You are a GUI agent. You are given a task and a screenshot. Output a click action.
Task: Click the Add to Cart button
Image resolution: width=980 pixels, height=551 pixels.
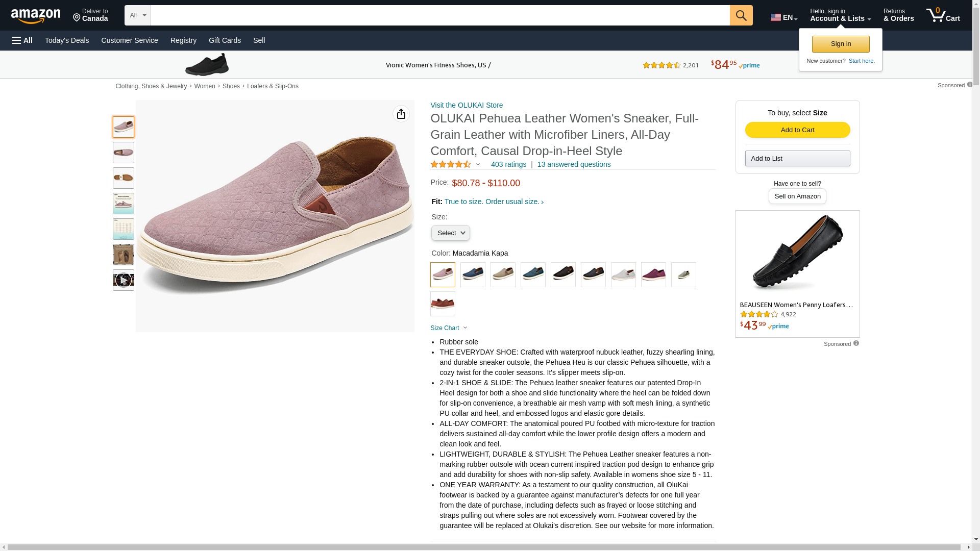(x=797, y=130)
